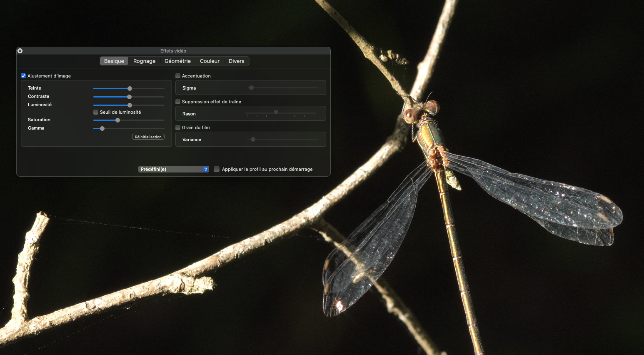Click the Réinitialisation button
The height and width of the screenshot is (355, 644).
148,137
